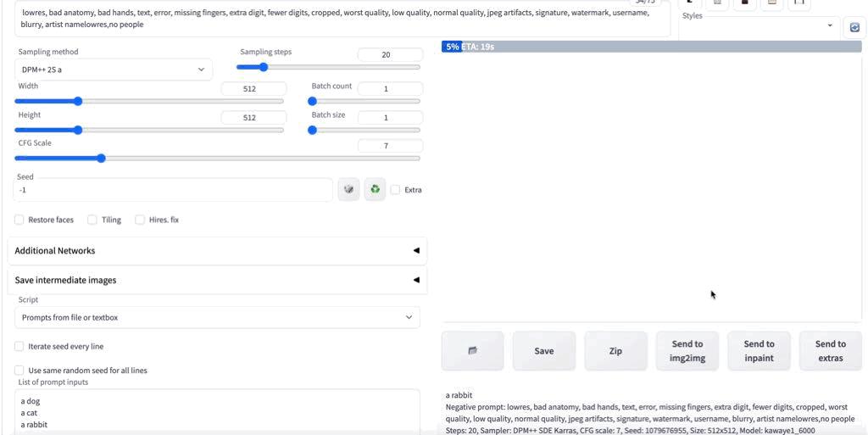The image size is (868, 435).
Task: Click the CFG Scale slider track
Action: coord(217,159)
